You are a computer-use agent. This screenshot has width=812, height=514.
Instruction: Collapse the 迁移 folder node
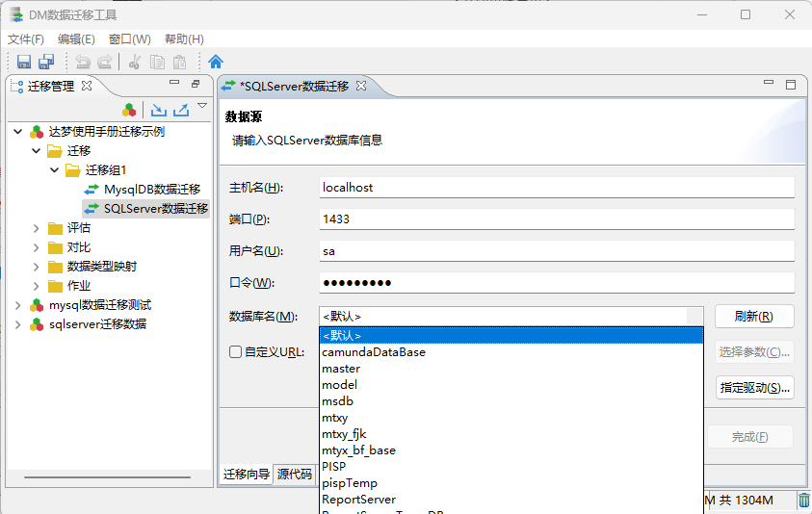point(37,150)
